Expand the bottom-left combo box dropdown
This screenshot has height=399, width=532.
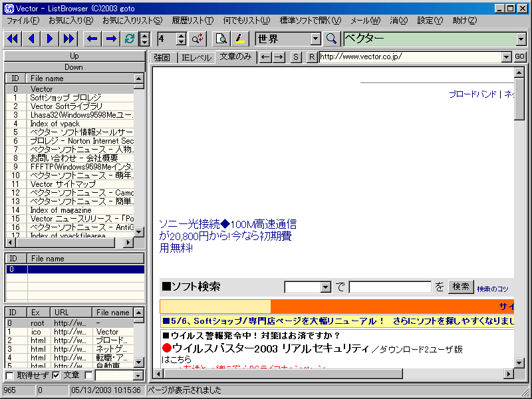(138, 375)
